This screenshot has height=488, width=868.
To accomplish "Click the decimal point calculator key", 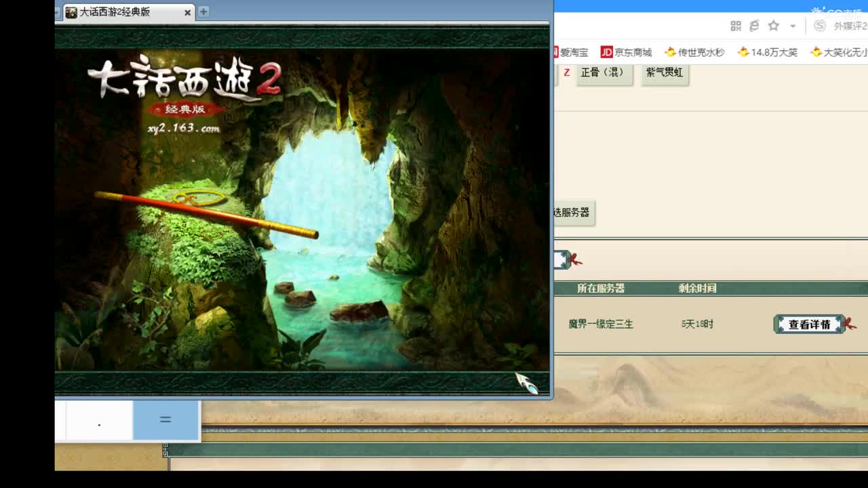I will pyautogui.click(x=99, y=420).
